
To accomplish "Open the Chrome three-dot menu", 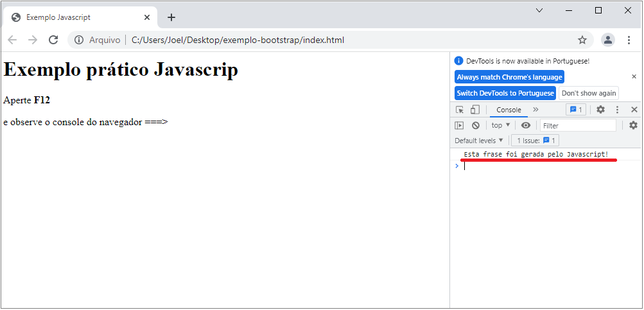I will (x=629, y=40).
